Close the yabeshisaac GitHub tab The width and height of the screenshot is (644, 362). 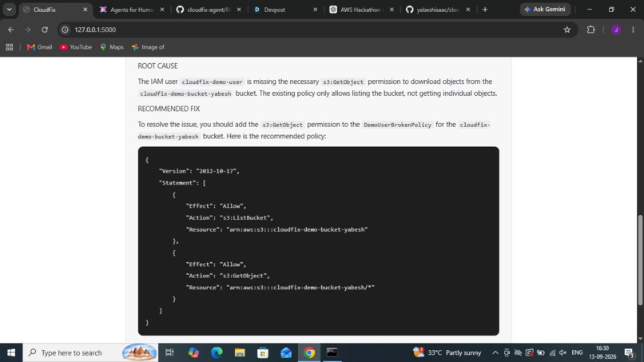[467, 10]
